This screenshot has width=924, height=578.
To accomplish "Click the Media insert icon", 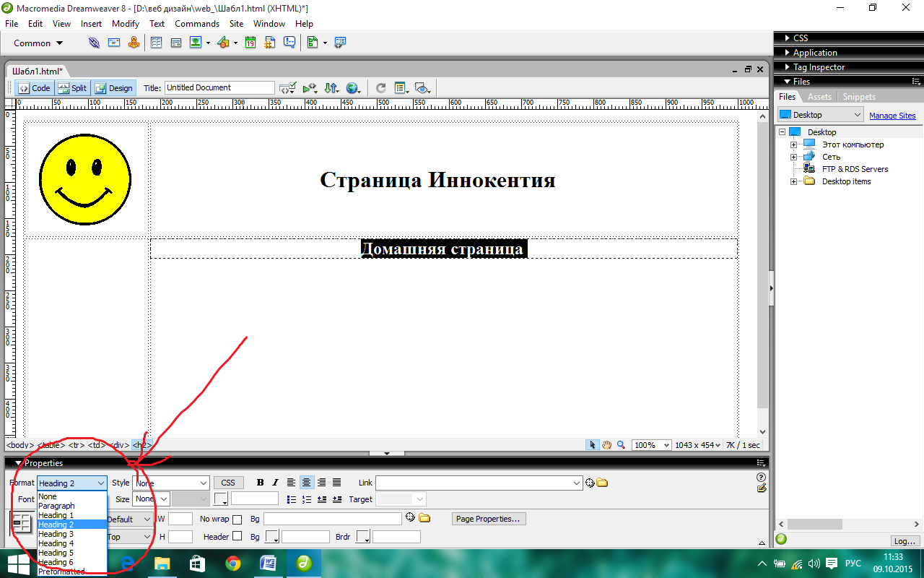I will click(x=223, y=43).
